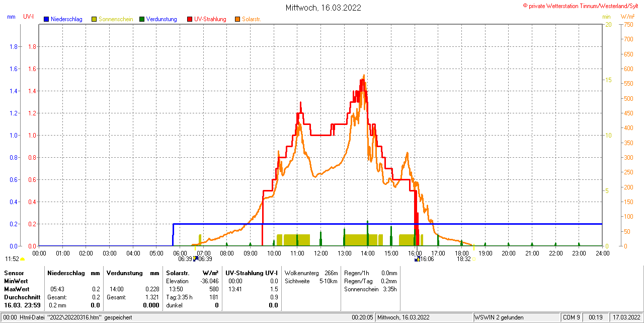Click the blue Niederschlag legend color box
The width and height of the screenshot is (644, 323).
pos(46,19)
